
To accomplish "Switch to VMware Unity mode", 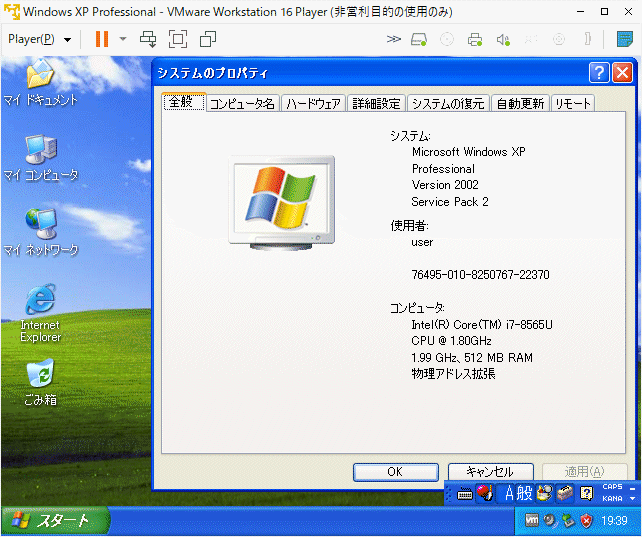I will [208, 39].
